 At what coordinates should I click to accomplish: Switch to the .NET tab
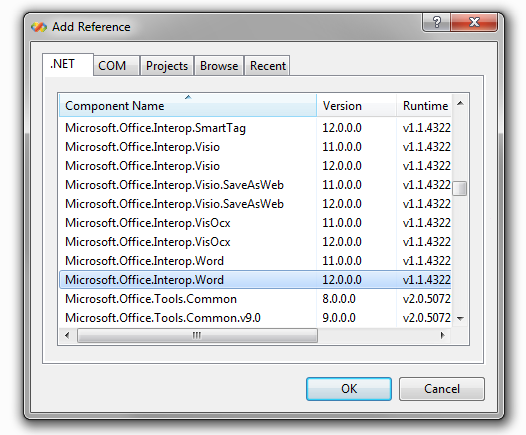(x=68, y=65)
